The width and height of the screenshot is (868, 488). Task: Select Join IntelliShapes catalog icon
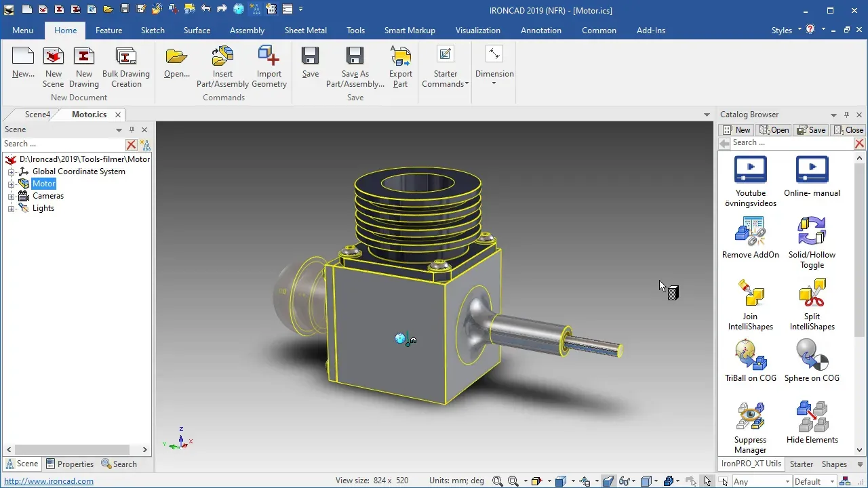tap(750, 293)
